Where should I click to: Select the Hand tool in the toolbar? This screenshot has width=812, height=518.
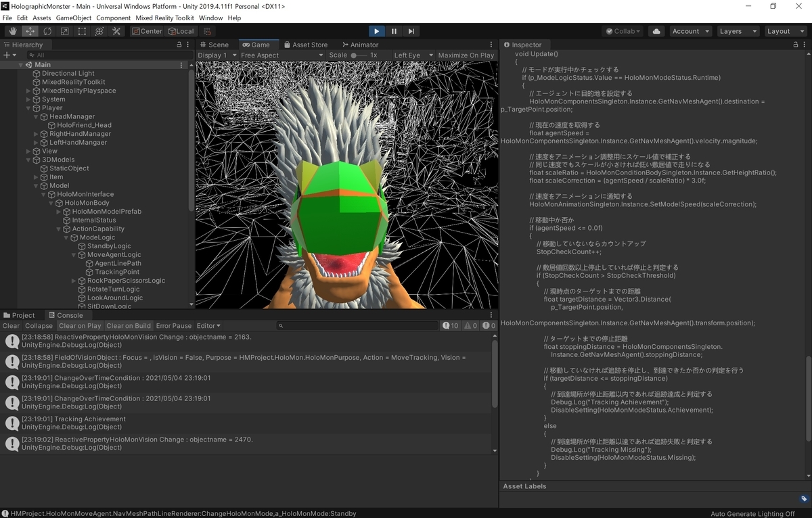(x=13, y=31)
